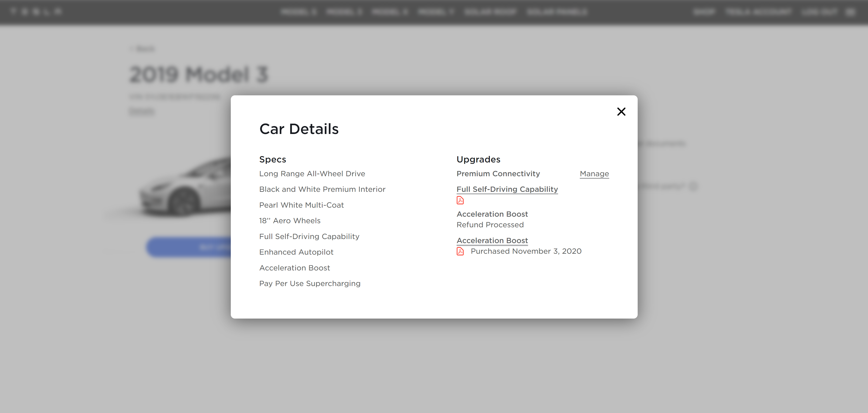
Task: Close the Car Details dialog
Action: click(x=621, y=112)
